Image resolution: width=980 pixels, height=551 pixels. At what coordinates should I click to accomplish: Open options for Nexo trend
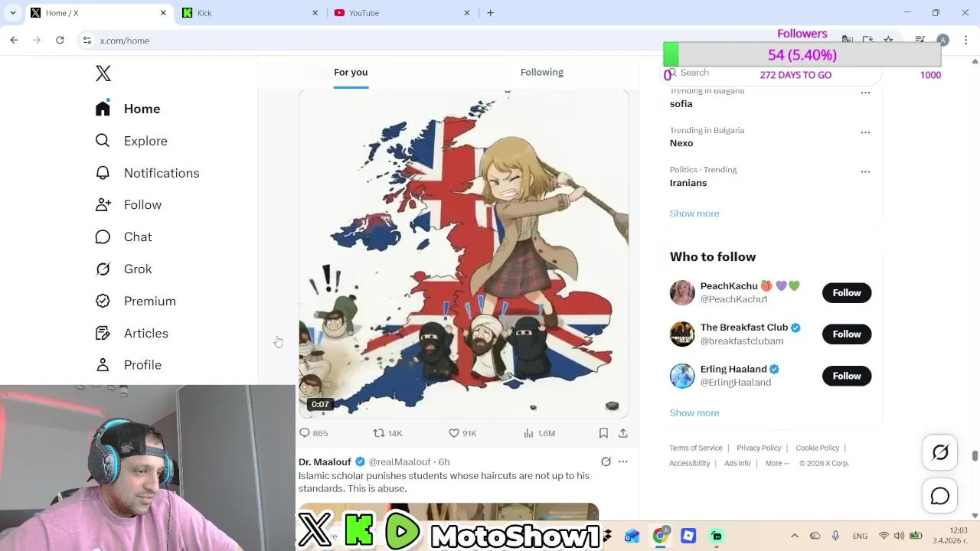click(x=865, y=132)
